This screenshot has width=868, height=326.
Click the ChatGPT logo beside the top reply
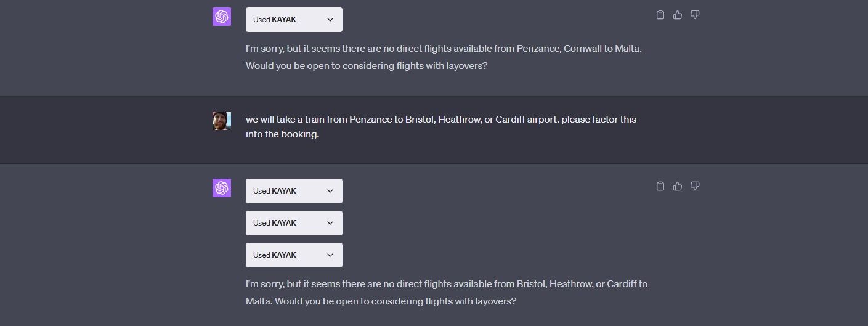(222, 17)
